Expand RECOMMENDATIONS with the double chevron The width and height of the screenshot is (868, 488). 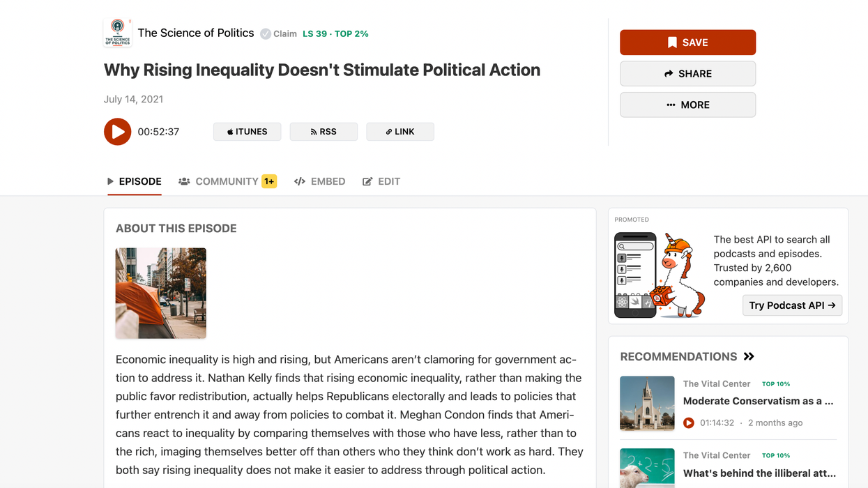[x=749, y=356]
